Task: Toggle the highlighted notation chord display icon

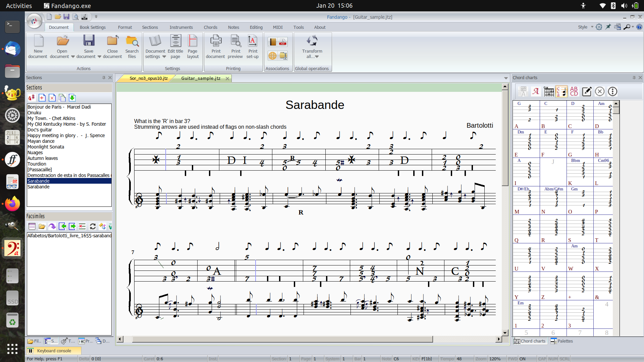Action: click(x=561, y=92)
